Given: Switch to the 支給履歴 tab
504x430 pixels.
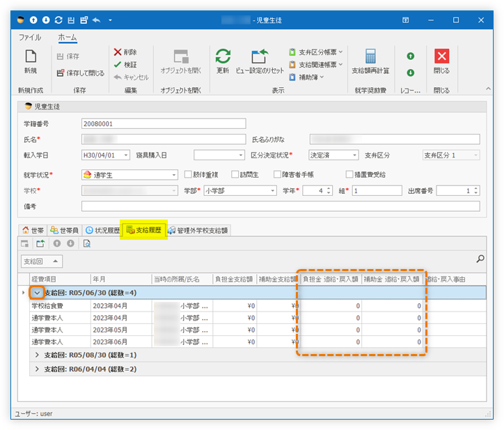Looking at the screenshot, I should point(143,230).
